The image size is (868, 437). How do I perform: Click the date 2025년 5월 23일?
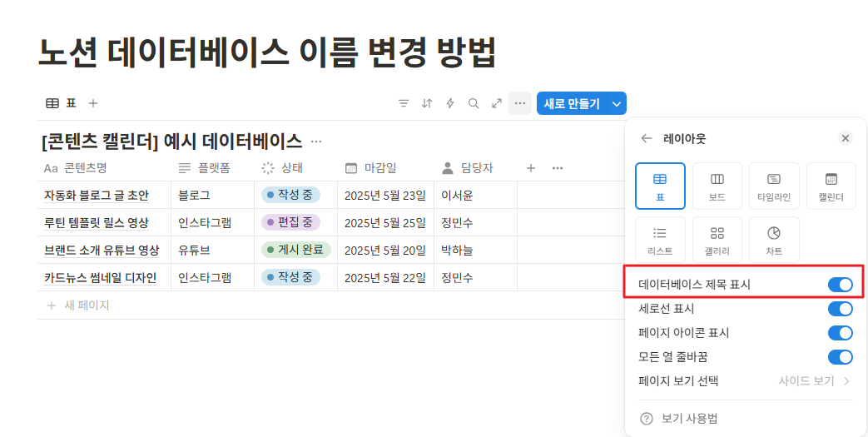[x=385, y=196]
